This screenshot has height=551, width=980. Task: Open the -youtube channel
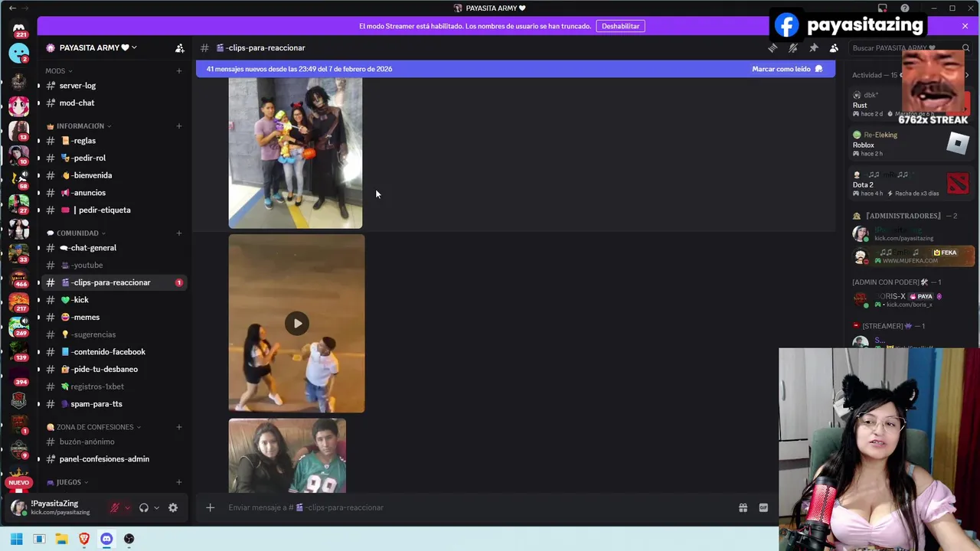tap(115, 266)
